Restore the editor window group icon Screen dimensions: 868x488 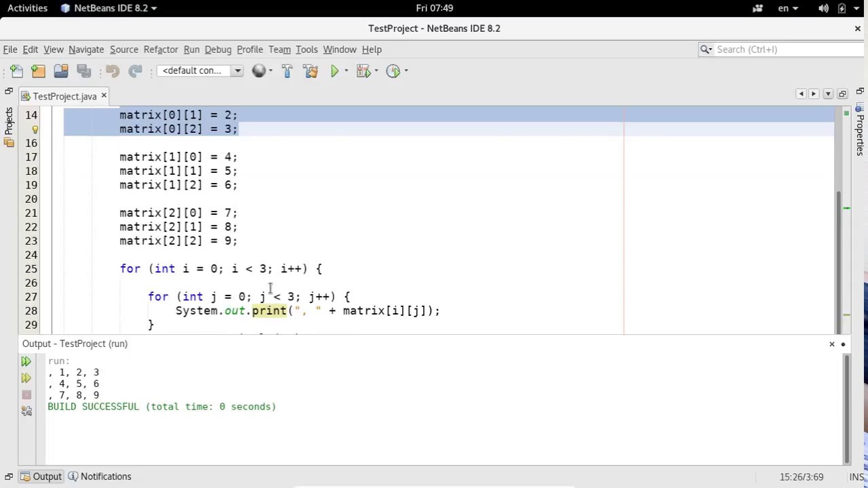coord(842,94)
